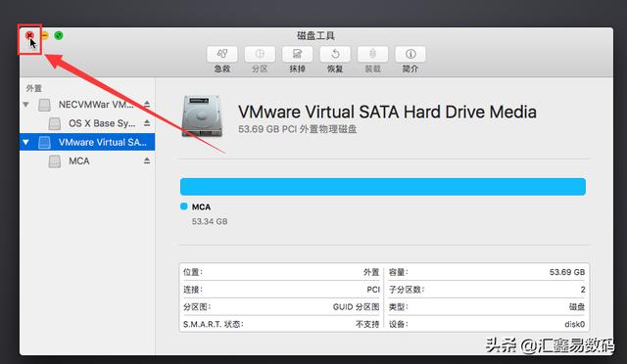The width and height of the screenshot is (627, 364).
Task: Eject the OS X Base System volume
Action: (147, 123)
